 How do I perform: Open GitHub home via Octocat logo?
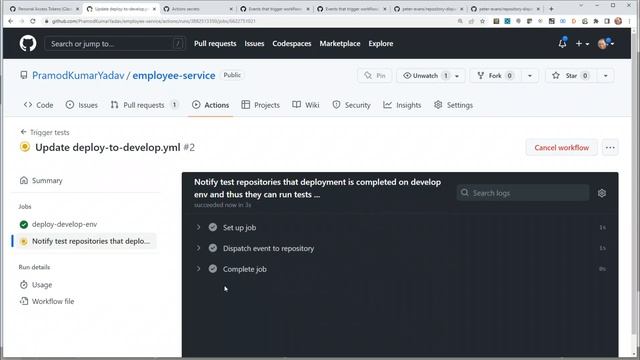pos(28,43)
